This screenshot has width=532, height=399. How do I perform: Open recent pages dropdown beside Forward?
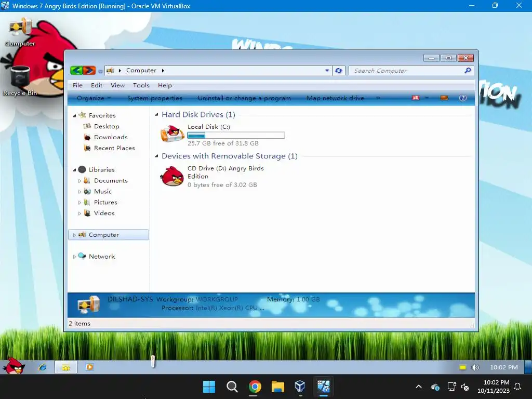tap(100, 71)
